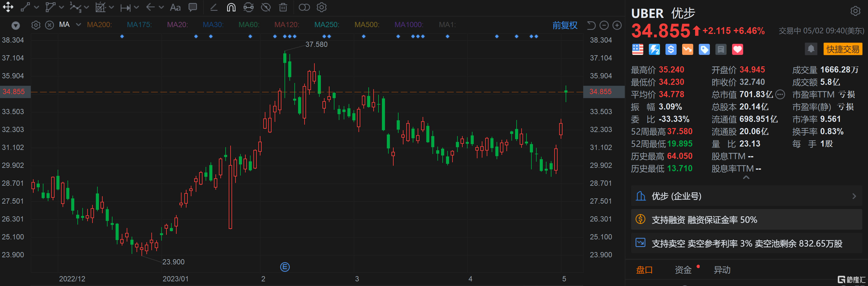Toggle hide all drawings eye icon

tap(266, 7)
